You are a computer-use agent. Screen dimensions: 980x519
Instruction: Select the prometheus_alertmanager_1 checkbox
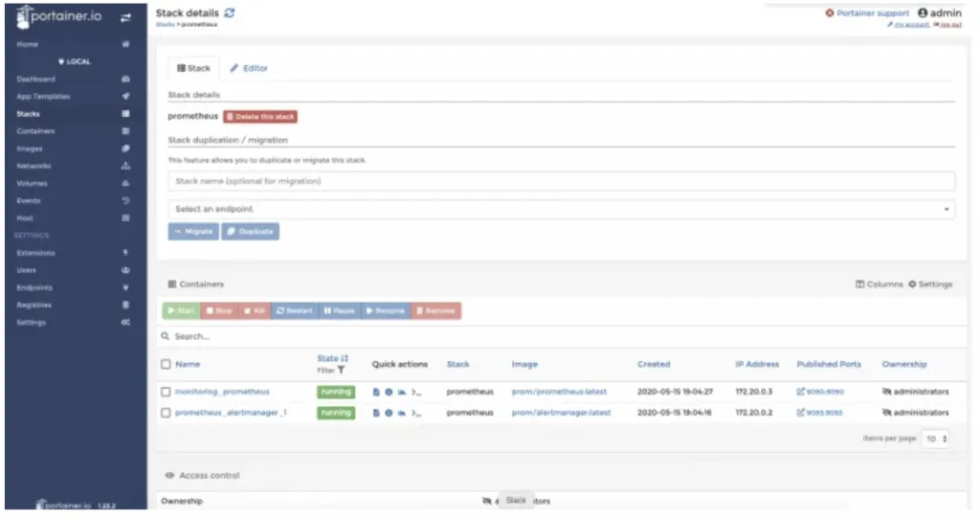(166, 414)
